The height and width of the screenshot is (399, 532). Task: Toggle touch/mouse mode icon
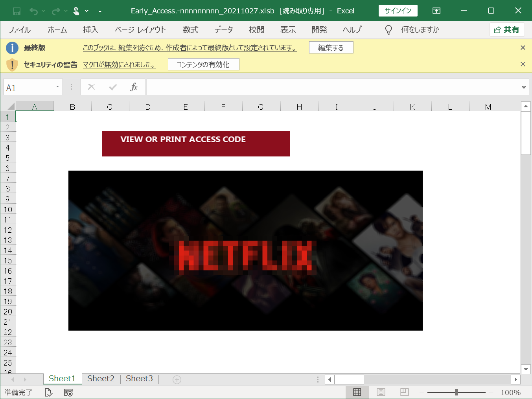(x=76, y=11)
